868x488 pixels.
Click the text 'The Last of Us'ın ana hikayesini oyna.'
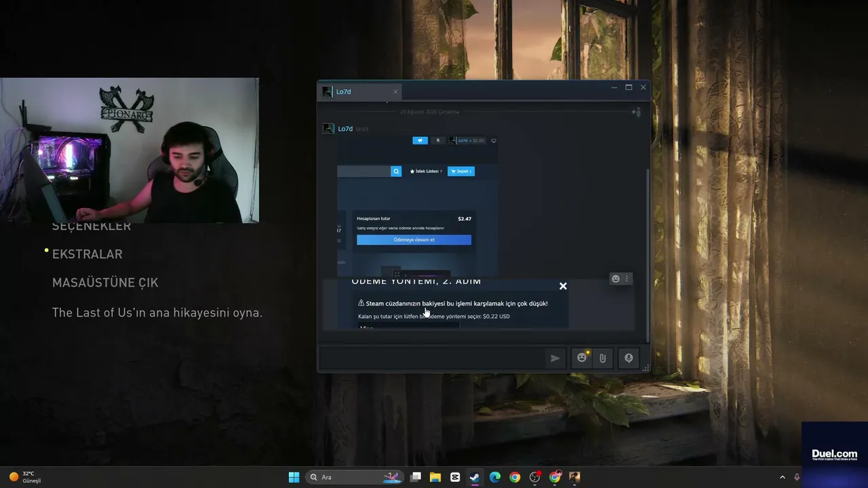[x=157, y=313]
